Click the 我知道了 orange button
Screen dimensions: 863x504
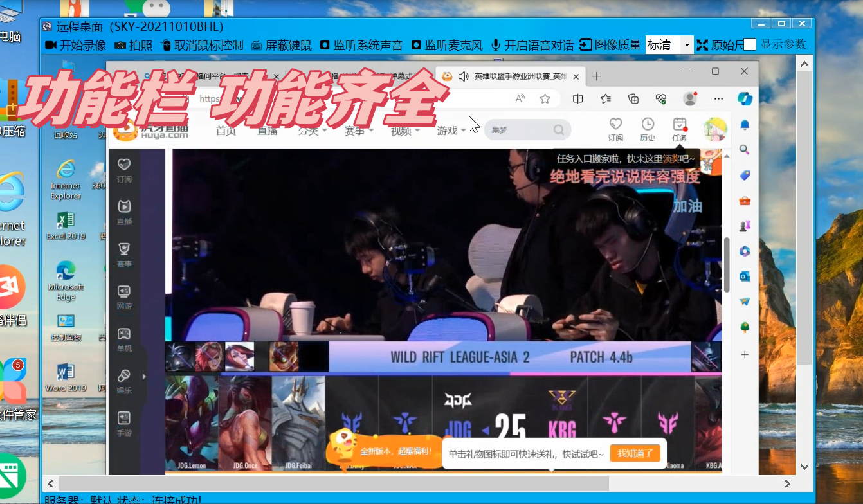tap(635, 453)
